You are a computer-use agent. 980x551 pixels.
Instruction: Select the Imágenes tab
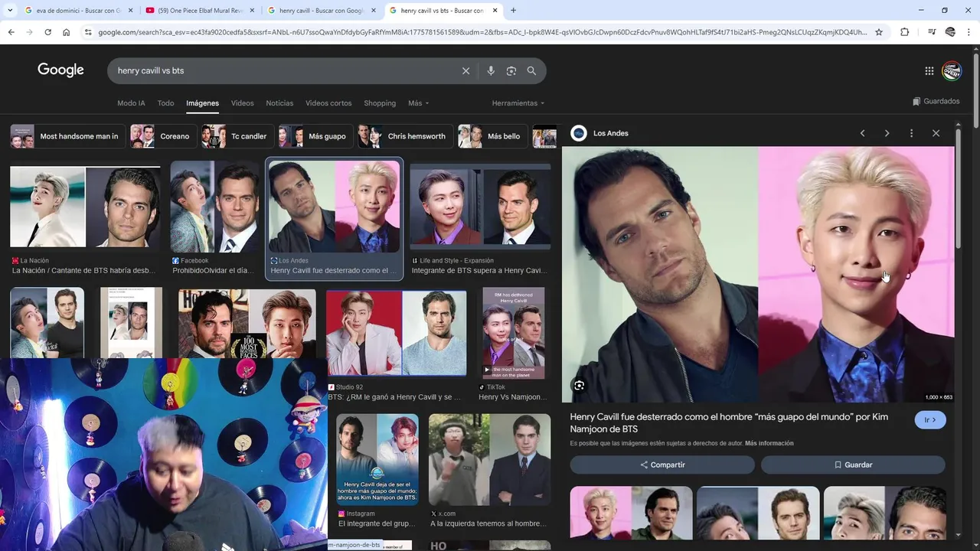point(202,103)
